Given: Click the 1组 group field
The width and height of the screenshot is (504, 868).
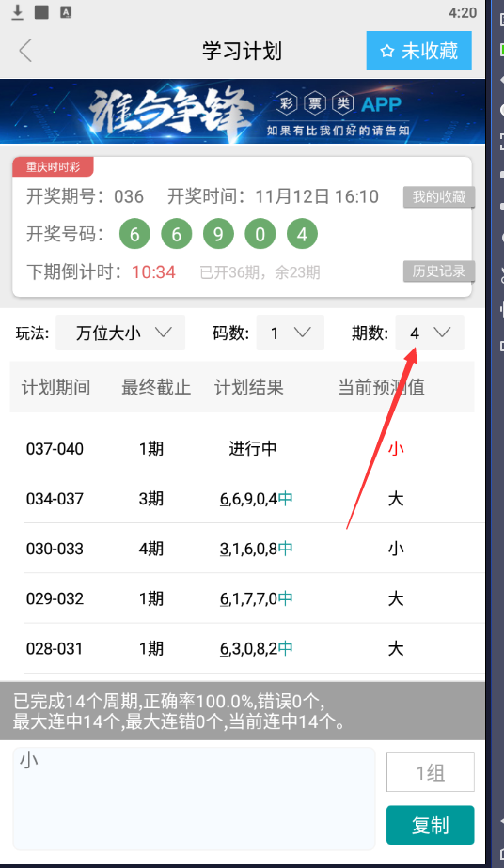Looking at the screenshot, I should tap(431, 772).
